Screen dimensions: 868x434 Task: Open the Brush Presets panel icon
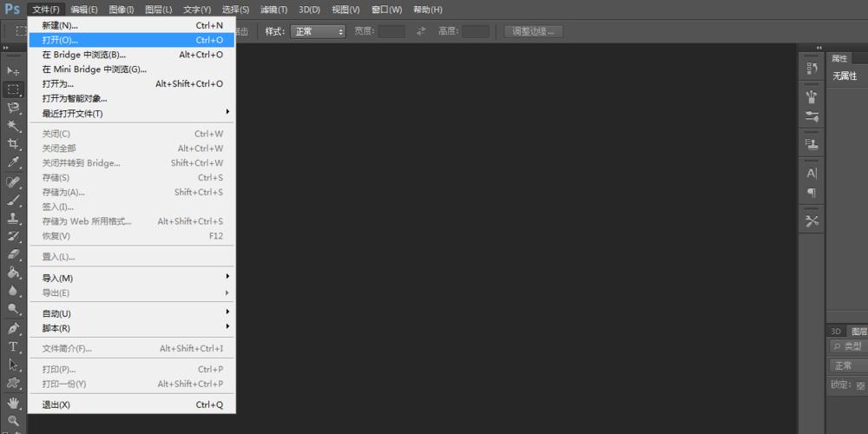(812, 97)
